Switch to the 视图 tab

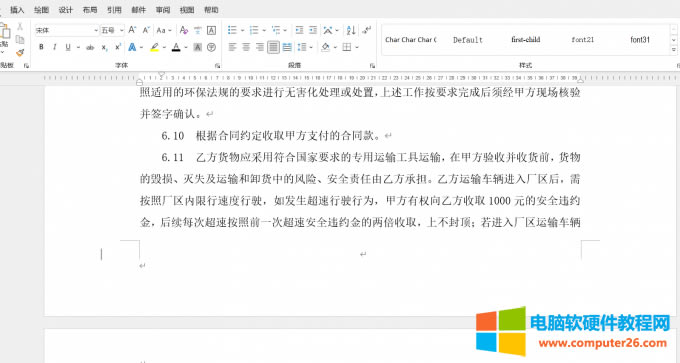coord(187,10)
